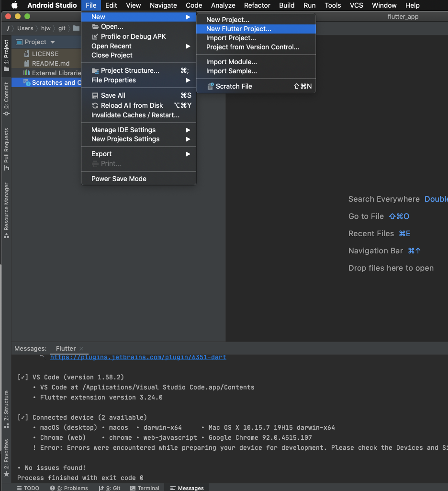
Task: Open the VCS menu
Action: (356, 5)
